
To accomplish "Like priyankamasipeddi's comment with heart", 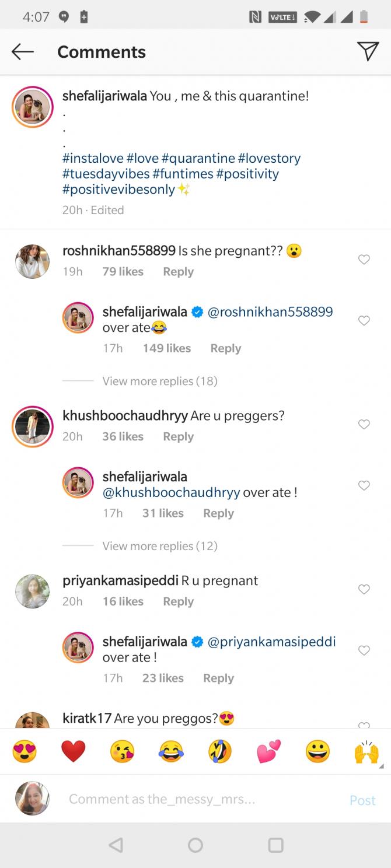I will [x=364, y=590].
